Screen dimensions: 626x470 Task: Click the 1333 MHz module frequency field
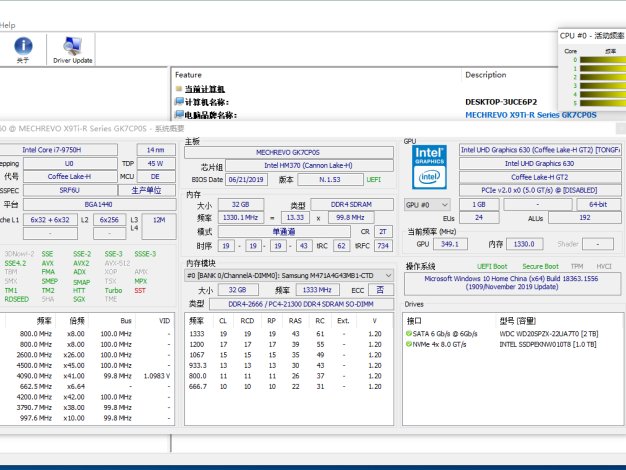(317, 290)
